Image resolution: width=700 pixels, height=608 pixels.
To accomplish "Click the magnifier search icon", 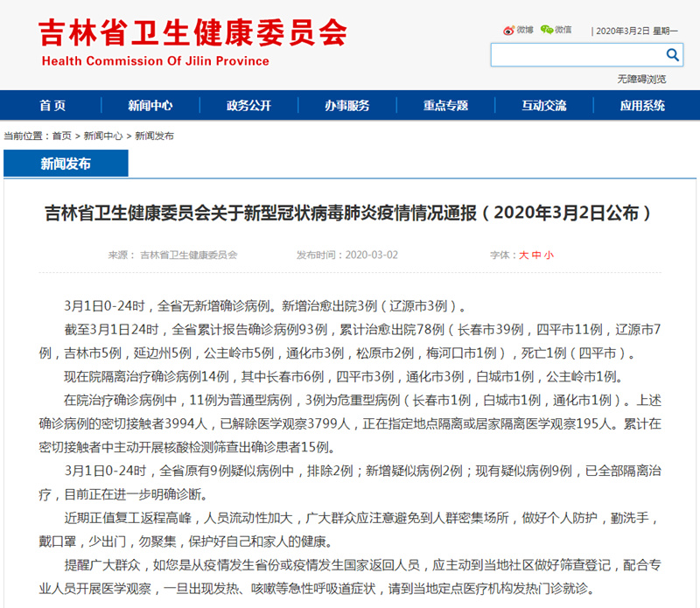I will (x=673, y=55).
